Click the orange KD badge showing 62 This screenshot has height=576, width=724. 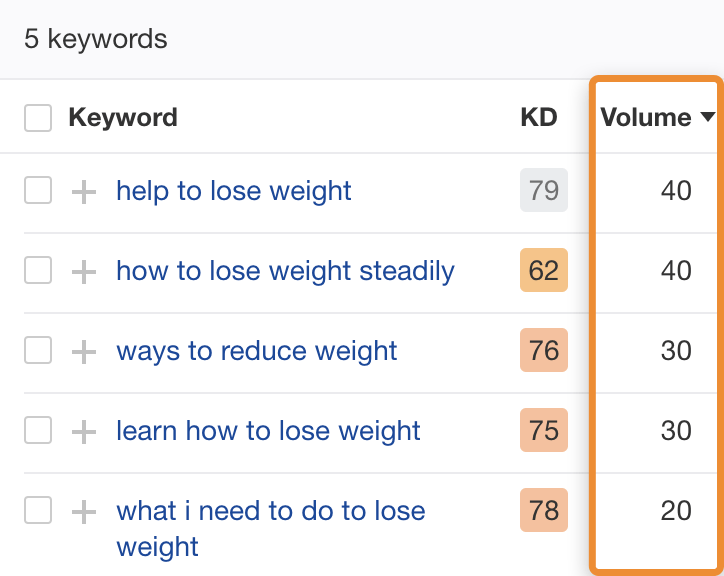(544, 270)
